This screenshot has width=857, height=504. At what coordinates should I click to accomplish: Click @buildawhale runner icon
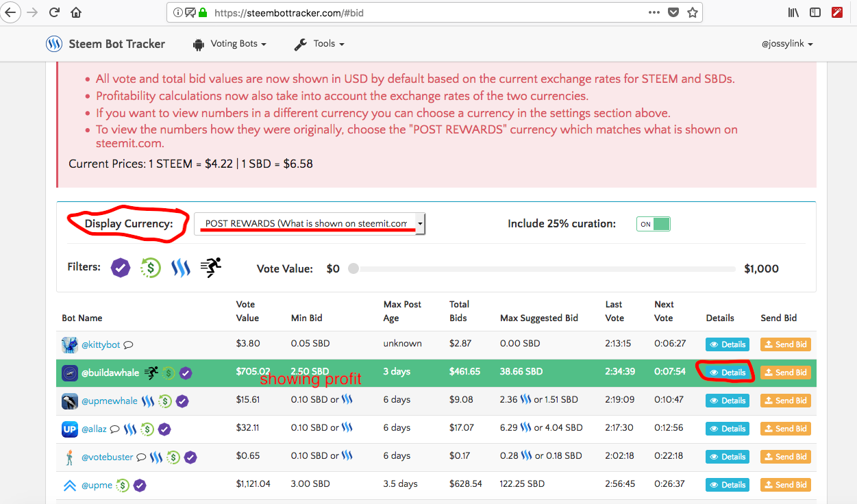coord(151,373)
